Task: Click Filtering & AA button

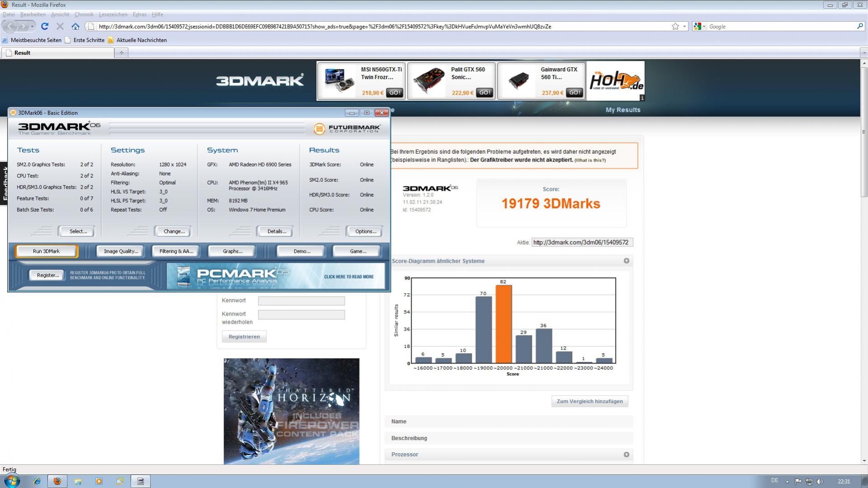Action: [176, 251]
